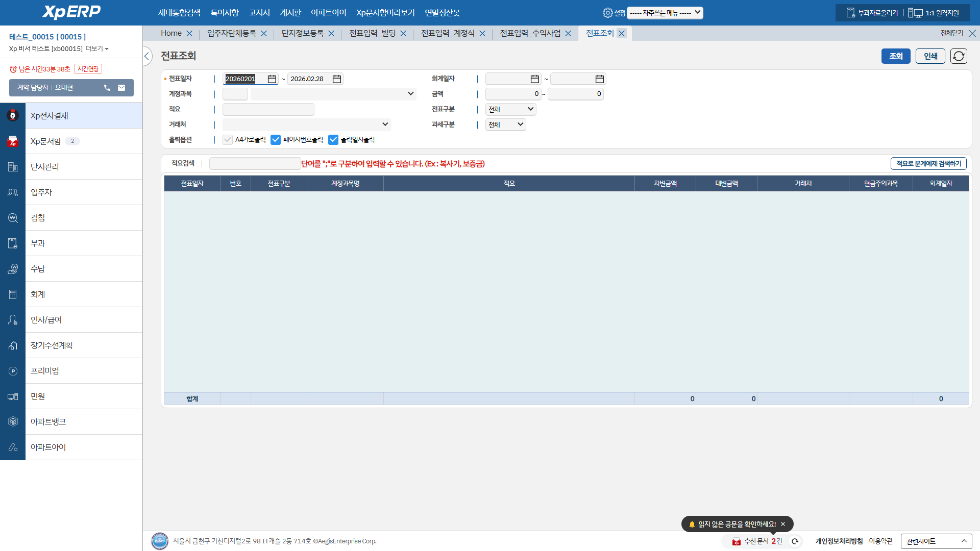Open the 자주쓰는 메뉴 dropdown
Image resolution: width=980 pixels, height=551 pixels.
665,13
